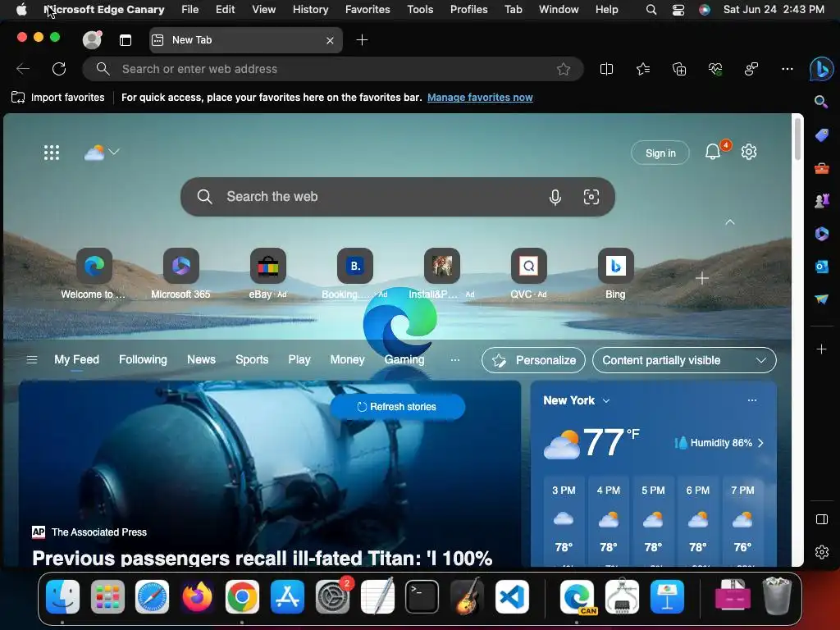Open QVC quick link tile
This screenshot has width=840, height=630.
529,274
